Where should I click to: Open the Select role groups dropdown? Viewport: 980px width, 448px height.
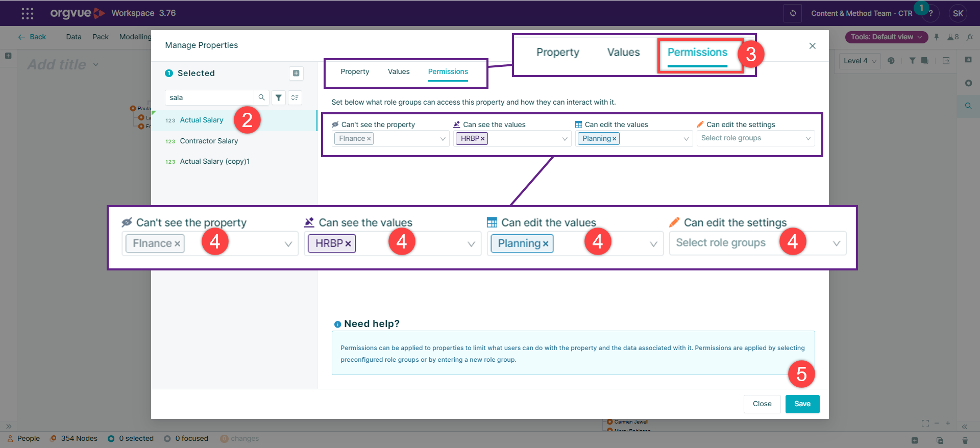755,138
